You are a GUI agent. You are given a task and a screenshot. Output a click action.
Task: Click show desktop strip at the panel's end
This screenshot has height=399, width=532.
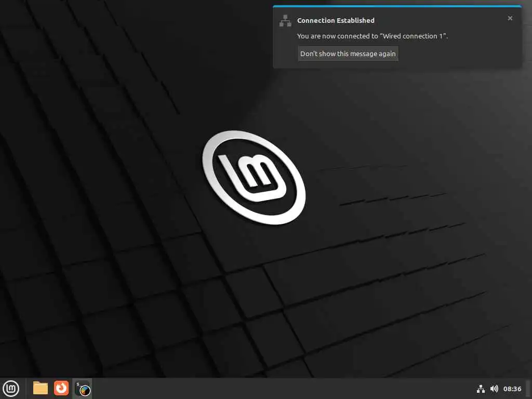click(528, 389)
